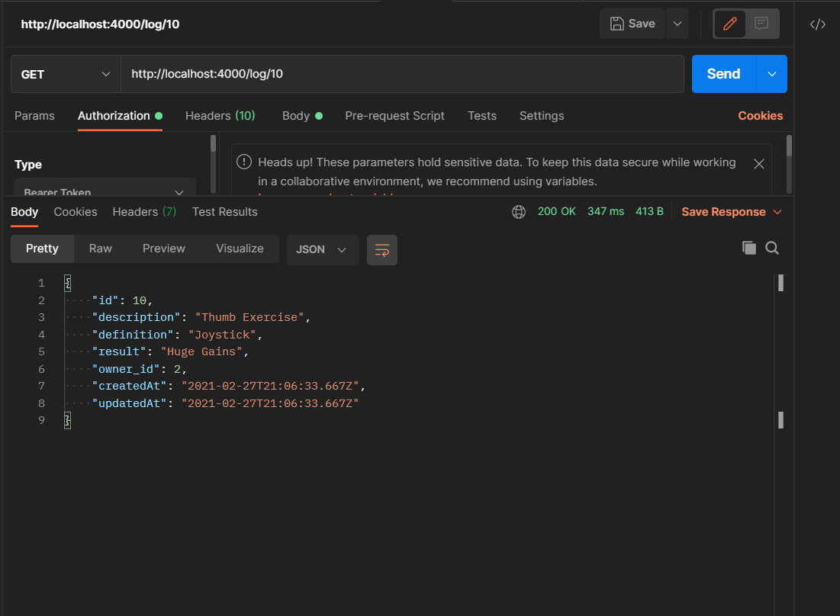
Task: Click the info icon in the warning banner
Action: point(244,162)
